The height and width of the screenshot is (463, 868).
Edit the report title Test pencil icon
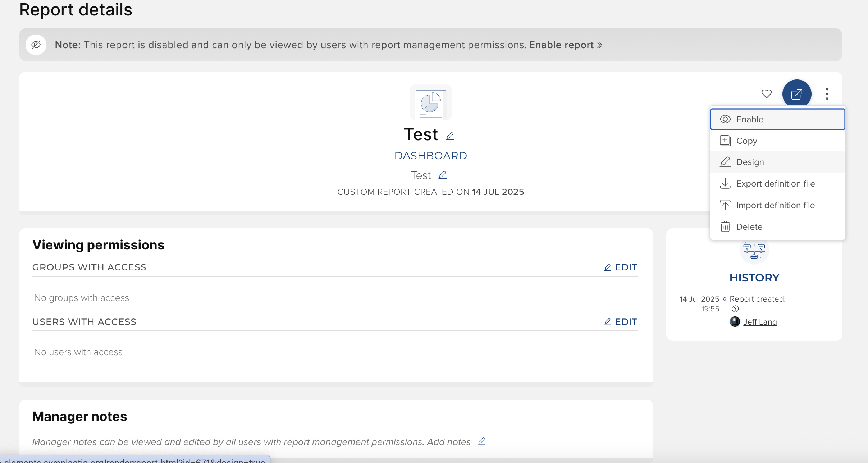point(450,136)
